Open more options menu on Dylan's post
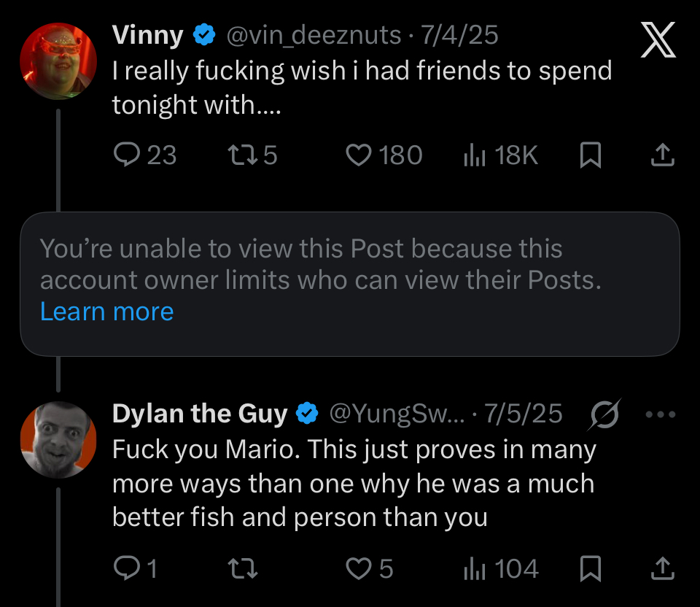This screenshot has height=607, width=700. 661,414
